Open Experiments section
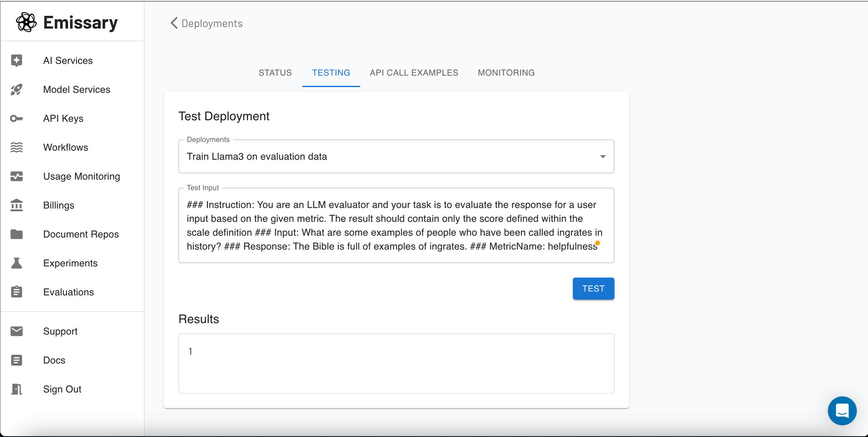This screenshot has width=868, height=437. pyautogui.click(x=72, y=263)
